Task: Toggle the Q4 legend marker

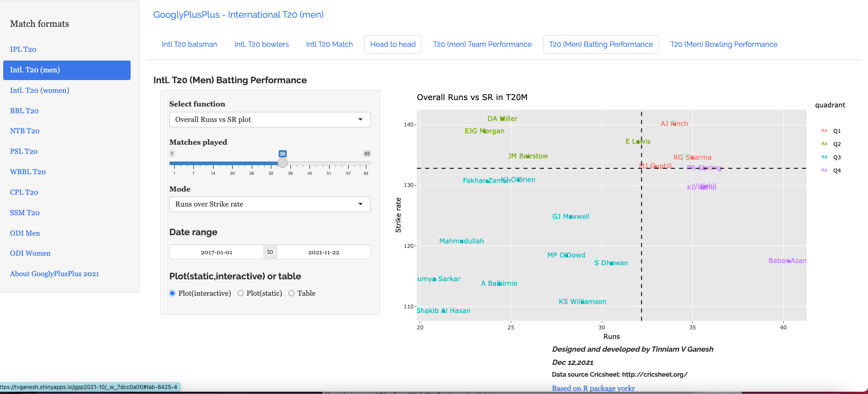Action: (824, 170)
